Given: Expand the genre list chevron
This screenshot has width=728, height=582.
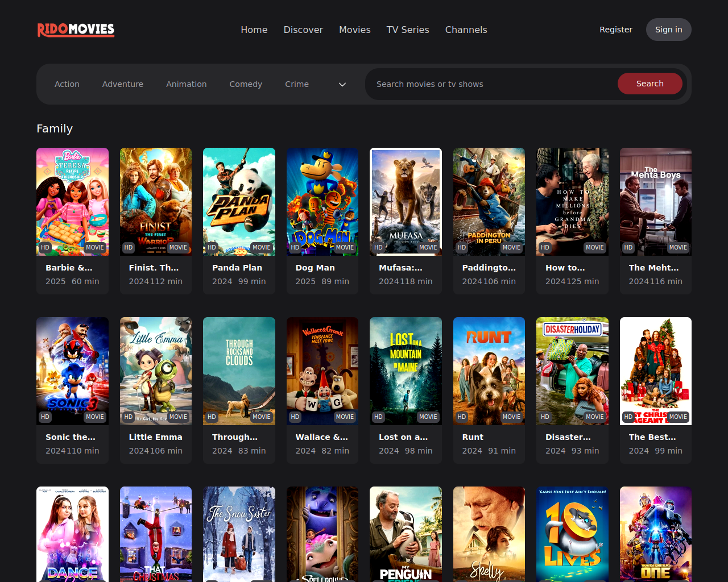Looking at the screenshot, I should (x=342, y=84).
